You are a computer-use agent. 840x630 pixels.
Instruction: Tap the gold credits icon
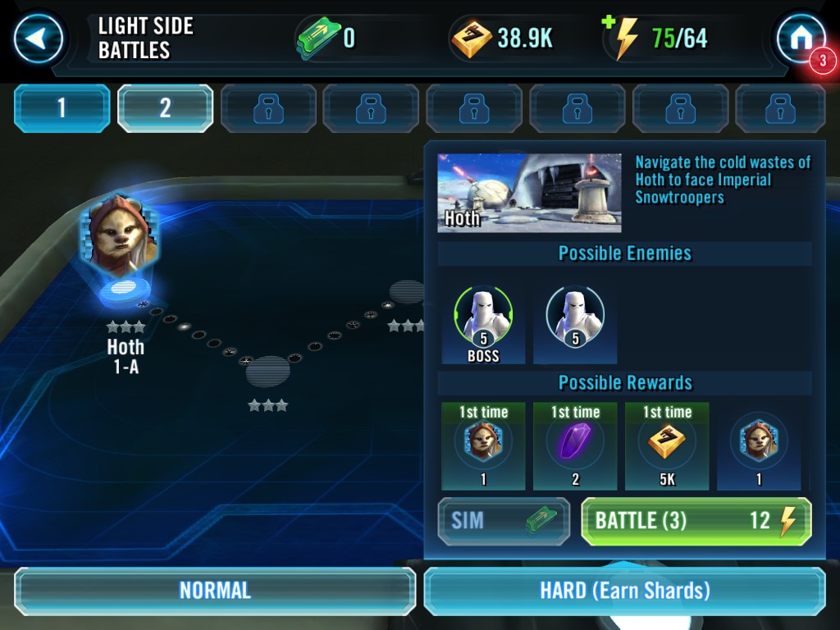(471, 39)
